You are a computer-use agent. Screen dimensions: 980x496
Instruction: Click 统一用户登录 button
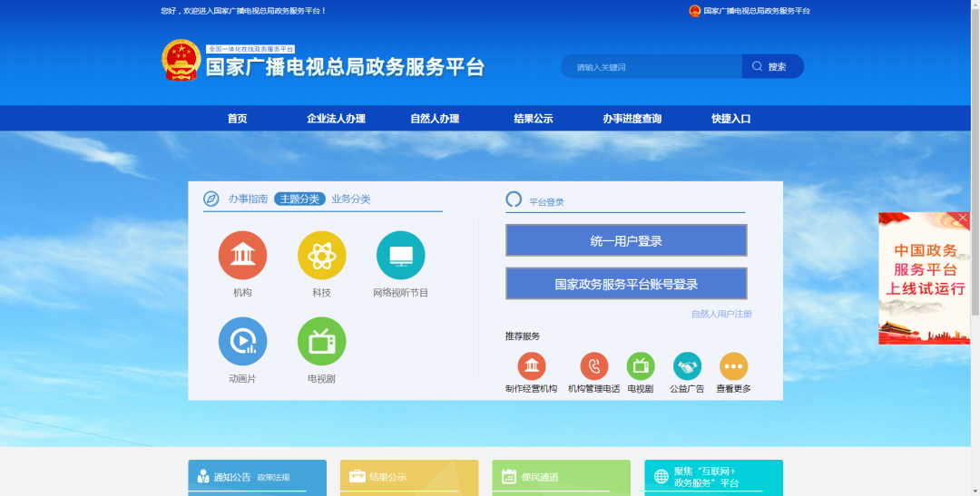tap(626, 240)
